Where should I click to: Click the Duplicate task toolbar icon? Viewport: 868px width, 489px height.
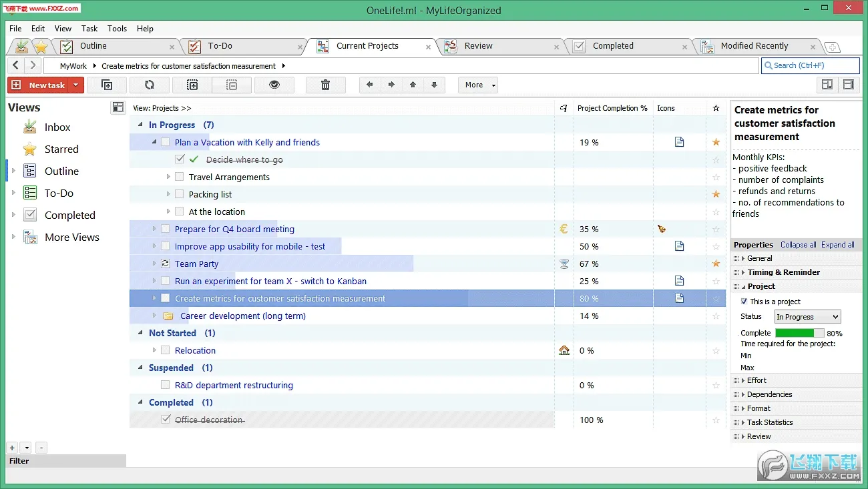(107, 85)
